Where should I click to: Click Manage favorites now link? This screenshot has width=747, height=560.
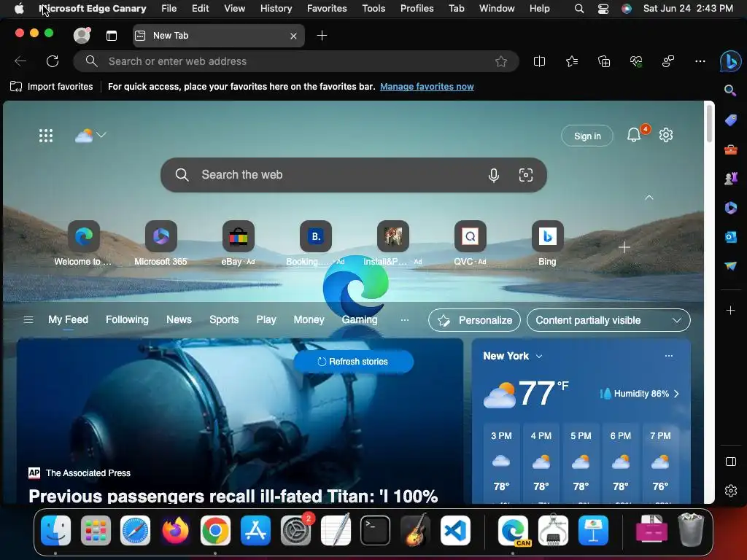(x=427, y=87)
